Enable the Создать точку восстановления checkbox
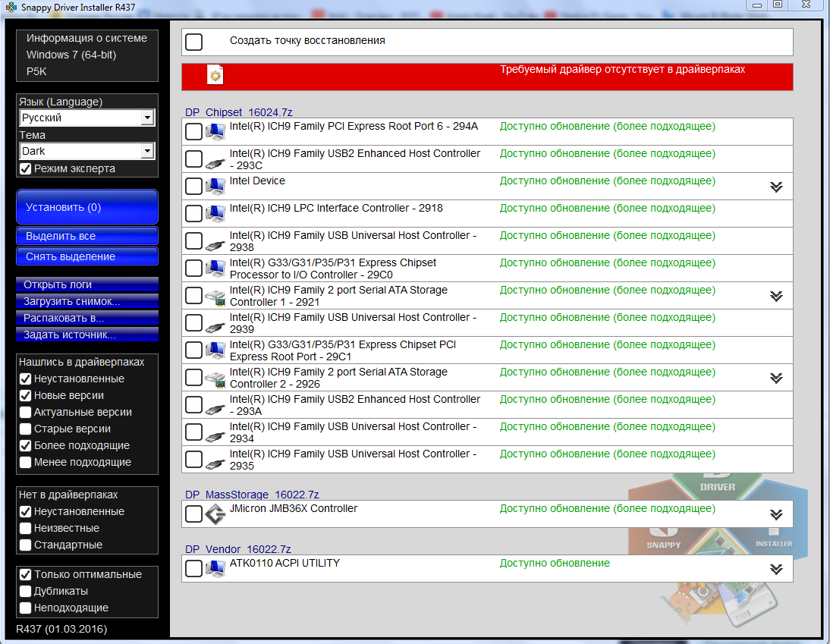The image size is (830, 644). coord(193,42)
